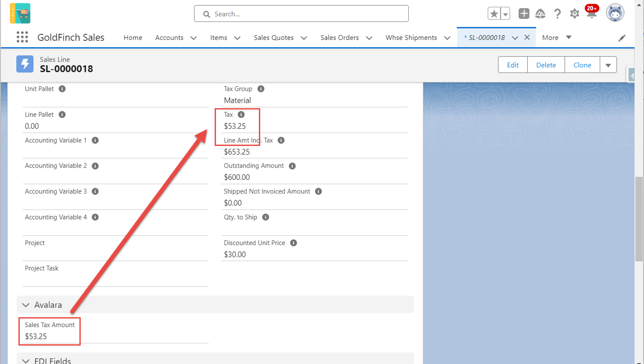Open the Accounts tab dropdown chevron
This screenshot has height=364, width=644.
pos(193,38)
